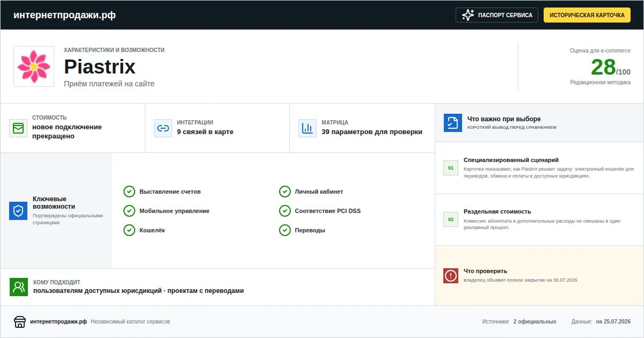Click the checkmark beside Выставление счетов
Image resolution: width=644 pixels, height=338 pixels.
(129, 192)
